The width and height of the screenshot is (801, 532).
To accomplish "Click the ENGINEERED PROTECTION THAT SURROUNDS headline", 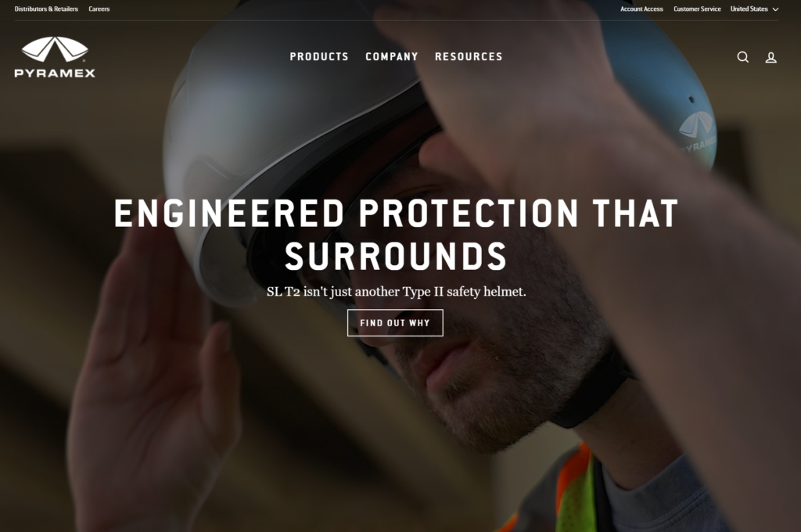I will pos(396,235).
